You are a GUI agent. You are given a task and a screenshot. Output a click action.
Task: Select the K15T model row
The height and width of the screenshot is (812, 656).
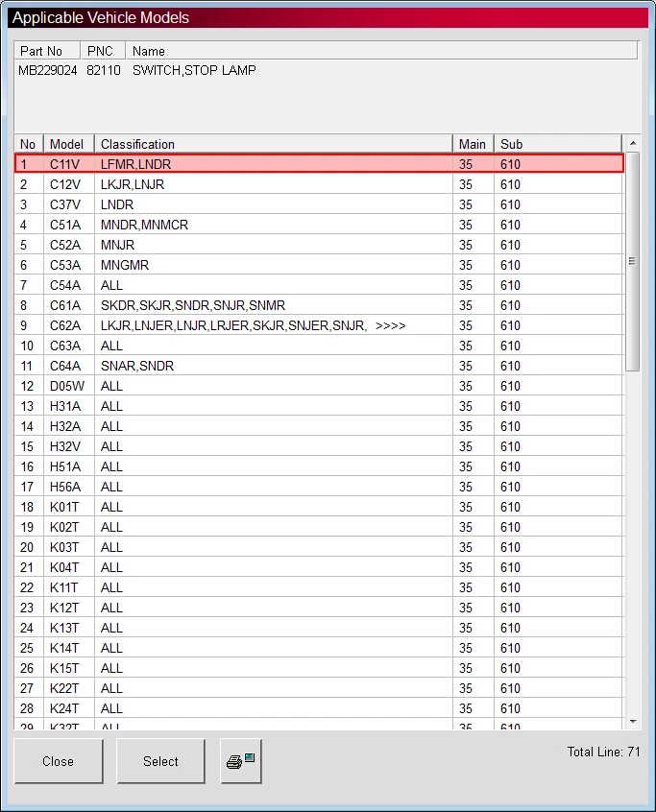pyautogui.click(x=319, y=669)
